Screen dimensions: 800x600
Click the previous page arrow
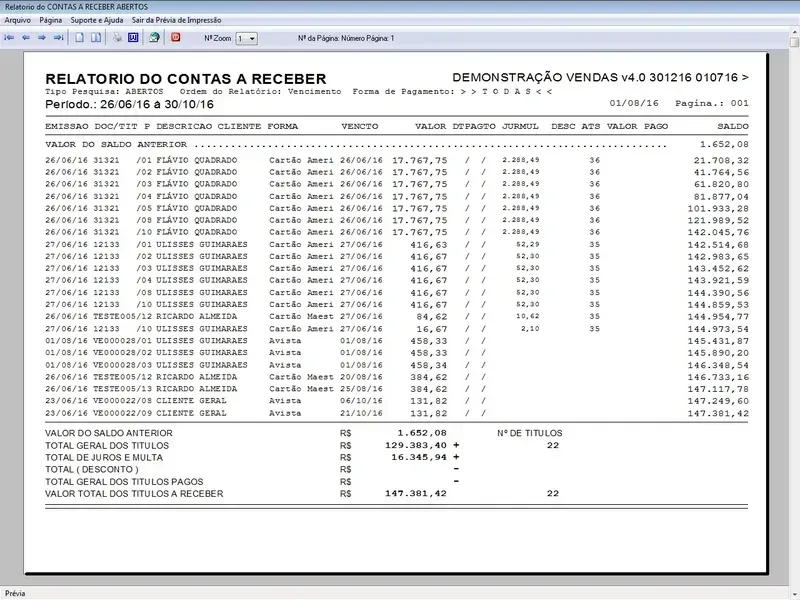pos(26,38)
